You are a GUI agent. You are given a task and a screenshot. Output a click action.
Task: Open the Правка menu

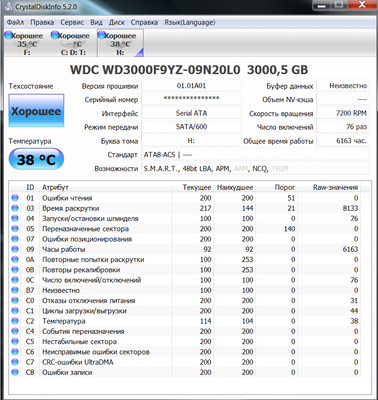tap(42, 23)
